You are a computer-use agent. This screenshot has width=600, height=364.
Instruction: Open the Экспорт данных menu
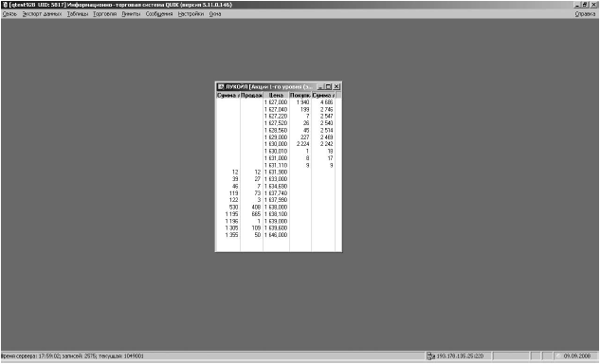[x=42, y=14]
